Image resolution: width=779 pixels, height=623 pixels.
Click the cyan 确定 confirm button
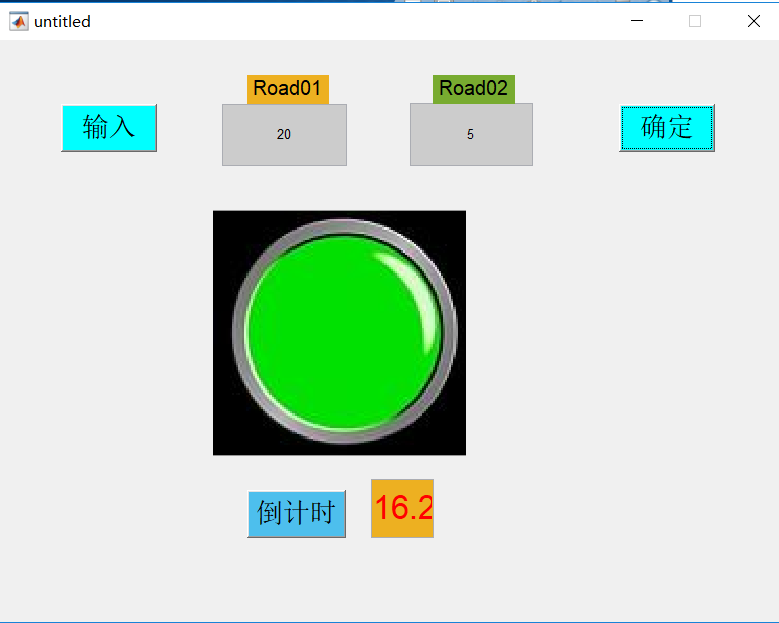[667, 128]
